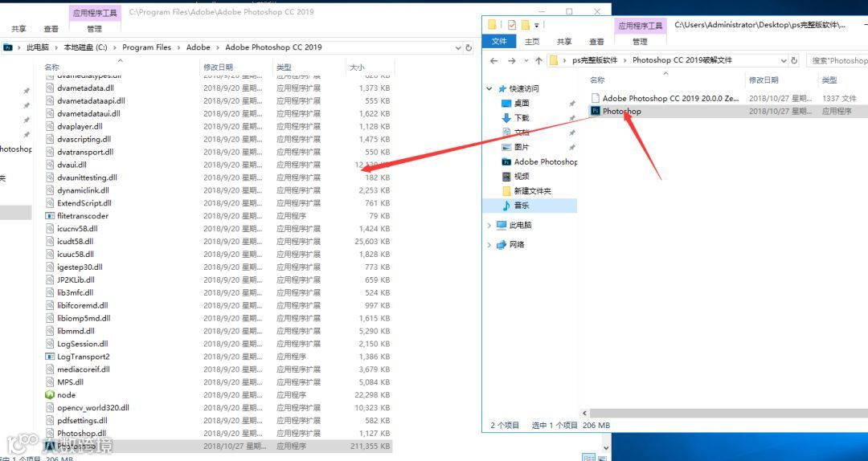Click scroll-down arrow of left window scrollbar
Viewport: 868px width, 461px height.
pos(606,447)
